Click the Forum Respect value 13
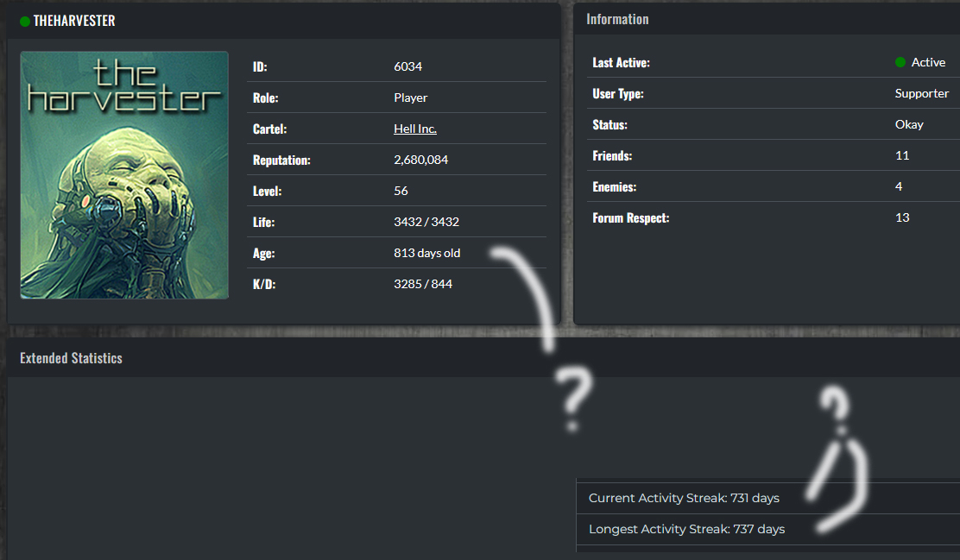Image resolution: width=960 pixels, height=560 pixels. [x=902, y=217]
